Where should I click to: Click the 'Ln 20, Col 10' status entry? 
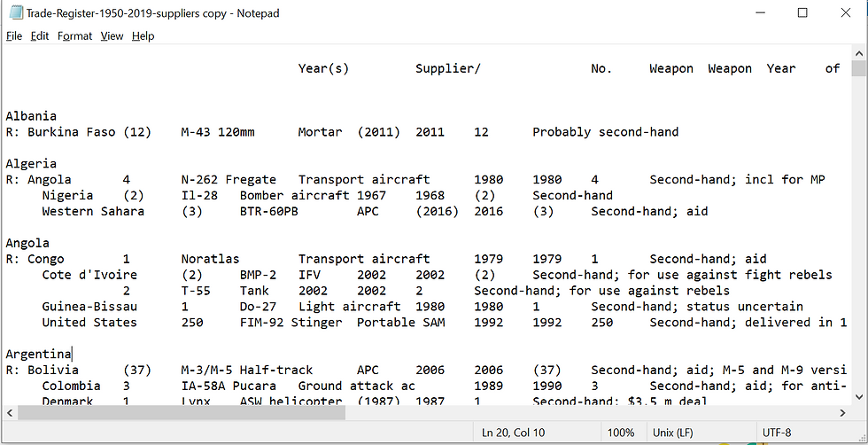513,433
